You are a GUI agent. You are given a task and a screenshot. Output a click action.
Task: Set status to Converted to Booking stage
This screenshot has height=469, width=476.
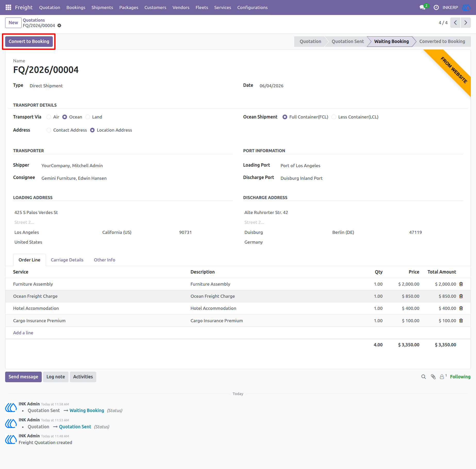(442, 41)
